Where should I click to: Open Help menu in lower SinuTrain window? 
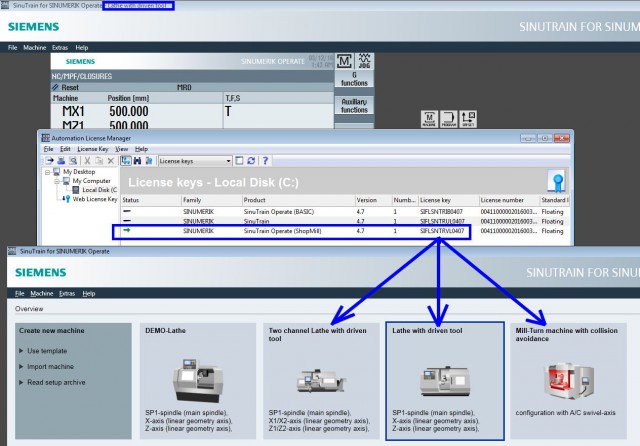click(x=89, y=293)
